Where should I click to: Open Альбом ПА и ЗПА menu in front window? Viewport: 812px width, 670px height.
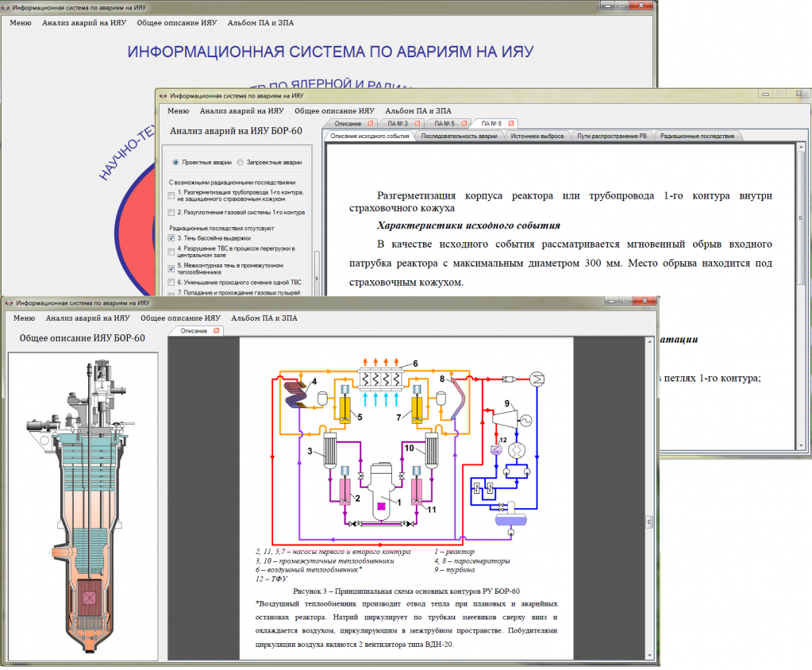point(264,318)
